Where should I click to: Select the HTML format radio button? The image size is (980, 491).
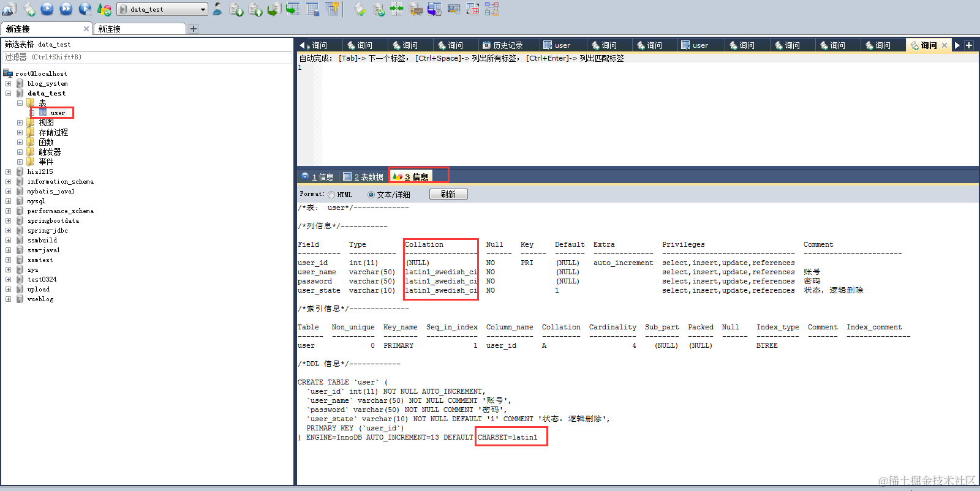(x=331, y=195)
